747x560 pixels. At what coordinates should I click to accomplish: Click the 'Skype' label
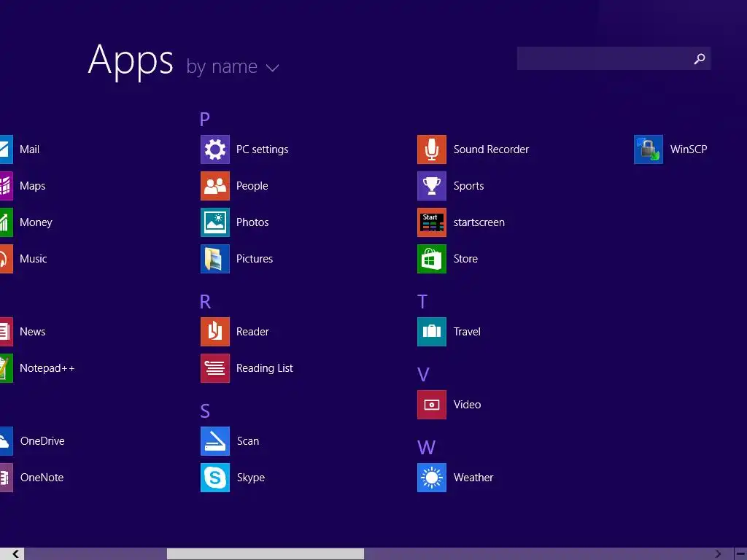tap(251, 478)
